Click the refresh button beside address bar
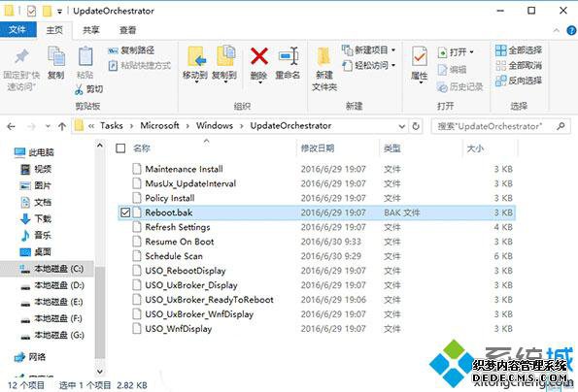 [416, 126]
